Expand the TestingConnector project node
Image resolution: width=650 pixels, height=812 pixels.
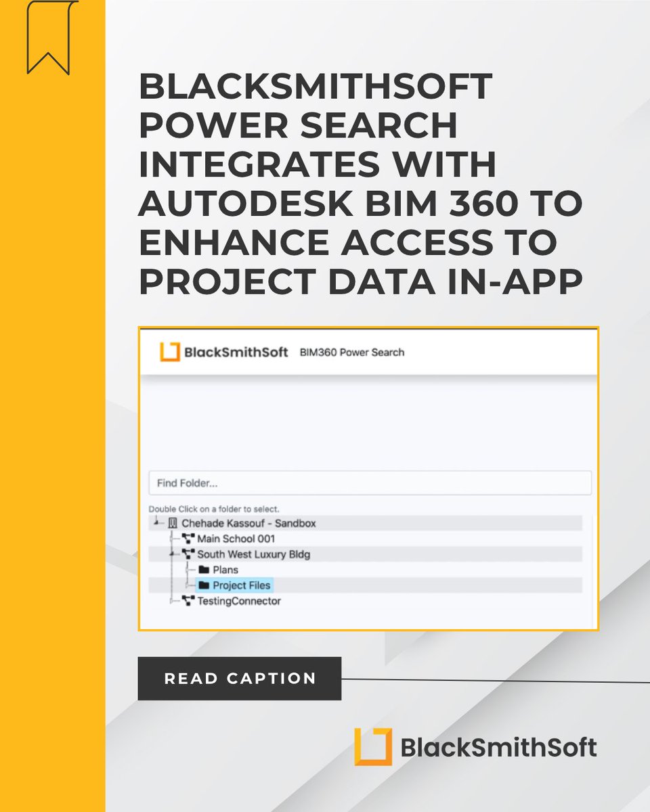click(x=171, y=601)
